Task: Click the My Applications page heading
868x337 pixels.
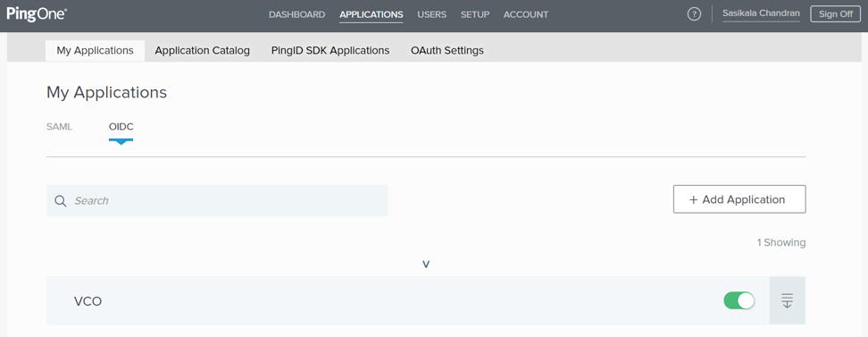Action: click(x=107, y=93)
